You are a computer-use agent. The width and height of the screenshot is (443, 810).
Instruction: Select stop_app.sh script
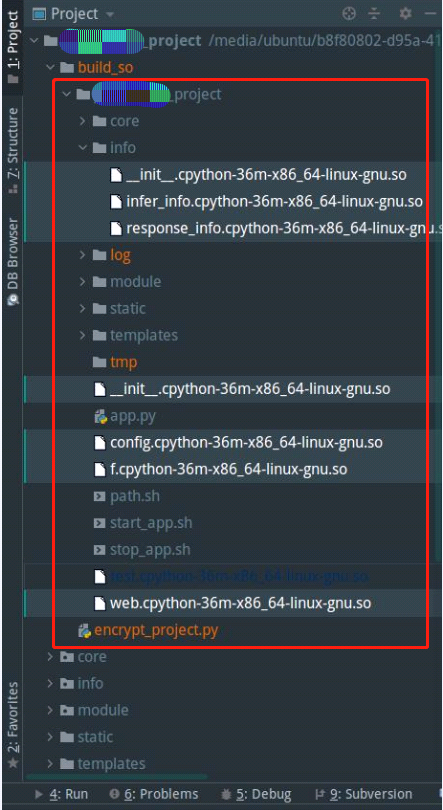pos(150,550)
